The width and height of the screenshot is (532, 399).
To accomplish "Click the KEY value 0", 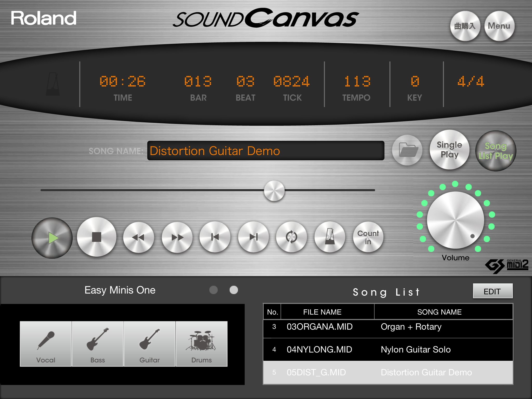I will coord(415,81).
